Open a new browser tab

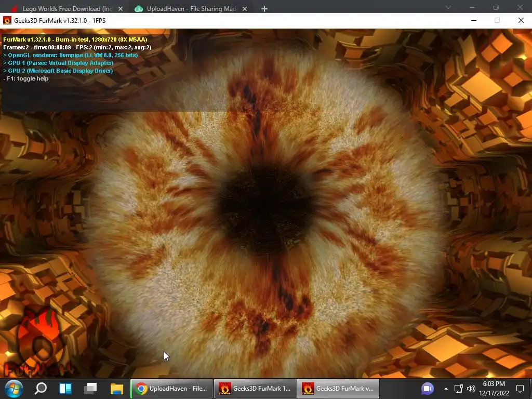tap(264, 9)
